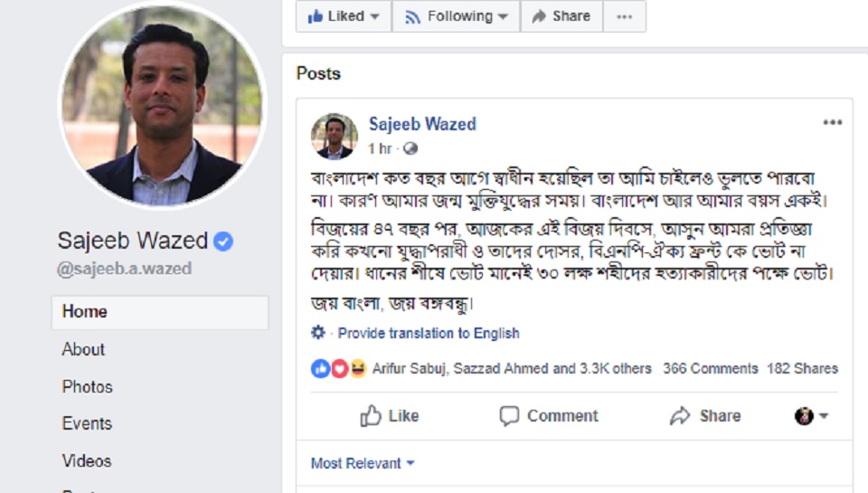Click the translation gear settings icon
Image resolution: width=868 pixels, height=493 pixels.
(318, 333)
